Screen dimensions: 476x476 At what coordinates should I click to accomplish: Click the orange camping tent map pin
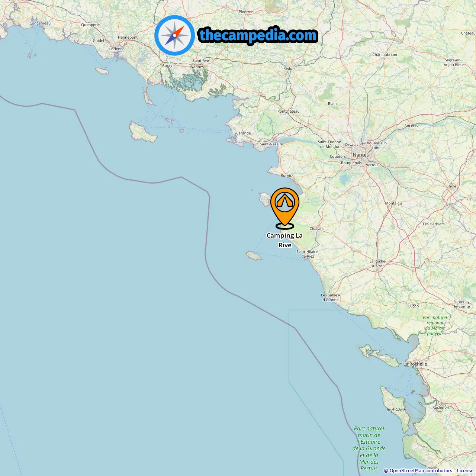(285, 208)
